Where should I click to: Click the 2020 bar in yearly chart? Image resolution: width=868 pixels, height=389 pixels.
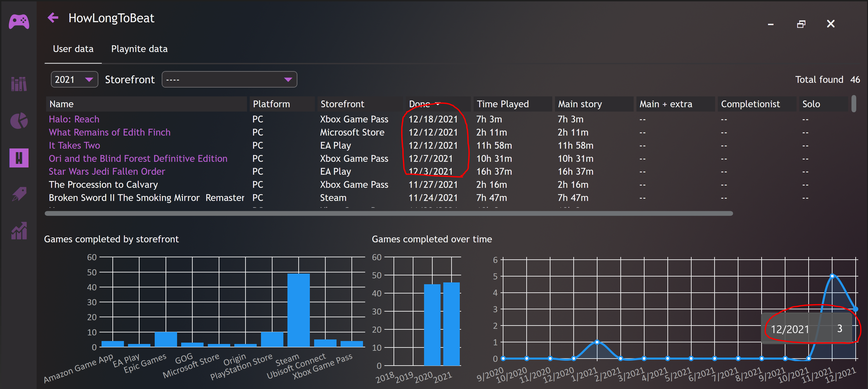pyautogui.click(x=432, y=325)
